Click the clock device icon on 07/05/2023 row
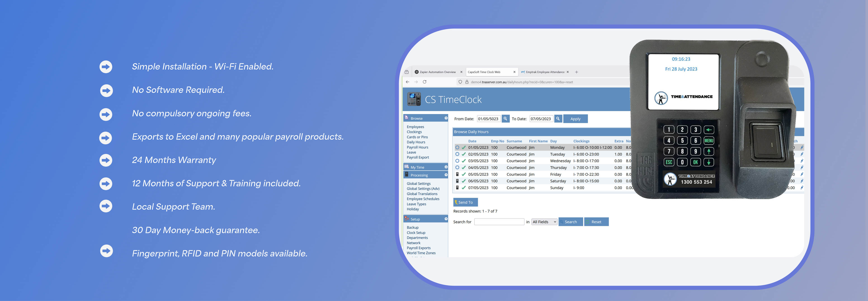Image resolution: width=868 pixels, height=301 pixels. tap(457, 188)
